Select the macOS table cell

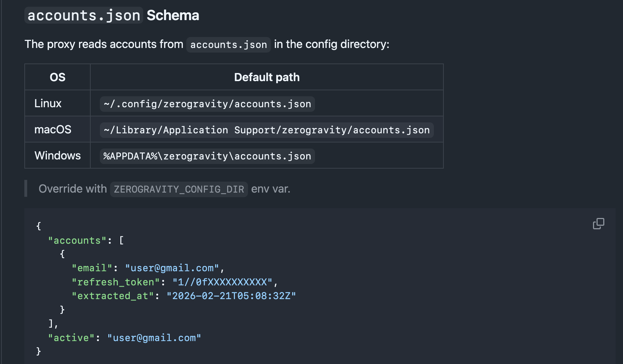pos(58,129)
